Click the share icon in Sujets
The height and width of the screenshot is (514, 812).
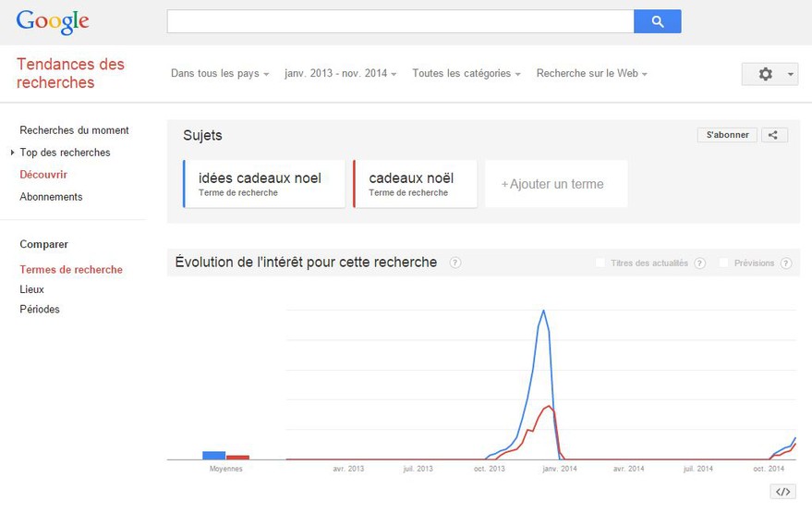coord(774,135)
